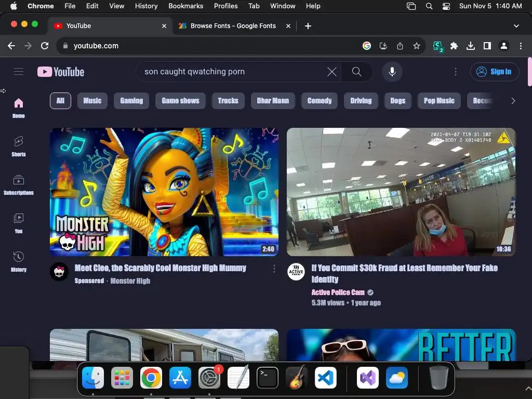Open History in the sidebar
The height and width of the screenshot is (399, 532).
19,262
